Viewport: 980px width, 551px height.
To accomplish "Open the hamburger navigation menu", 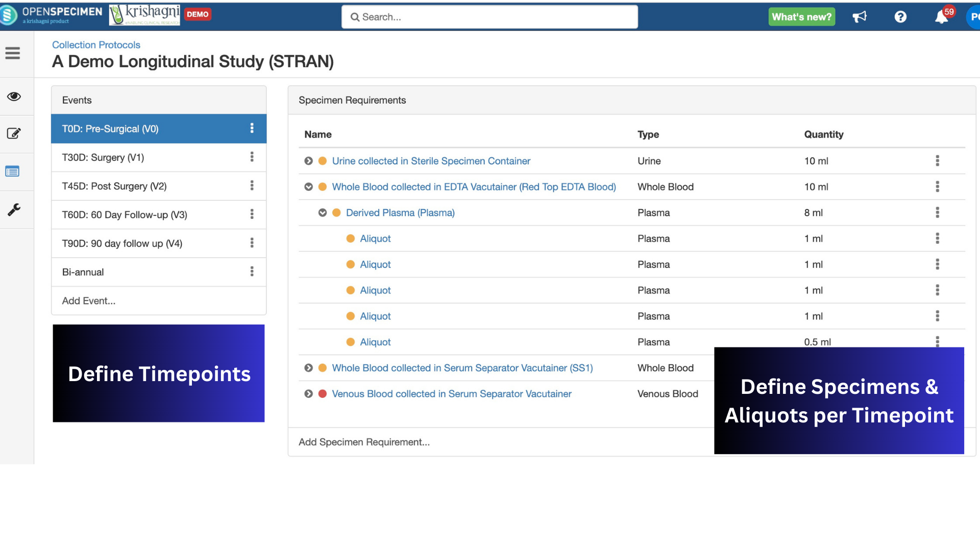I will click(13, 53).
